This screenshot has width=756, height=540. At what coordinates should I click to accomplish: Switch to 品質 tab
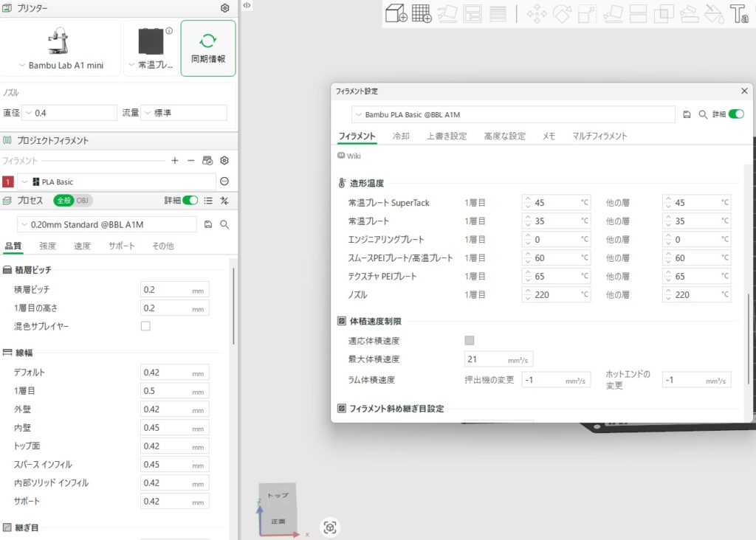13,246
